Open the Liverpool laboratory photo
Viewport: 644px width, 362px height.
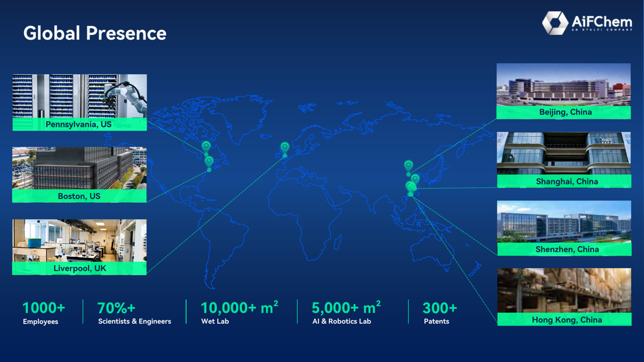(79, 240)
